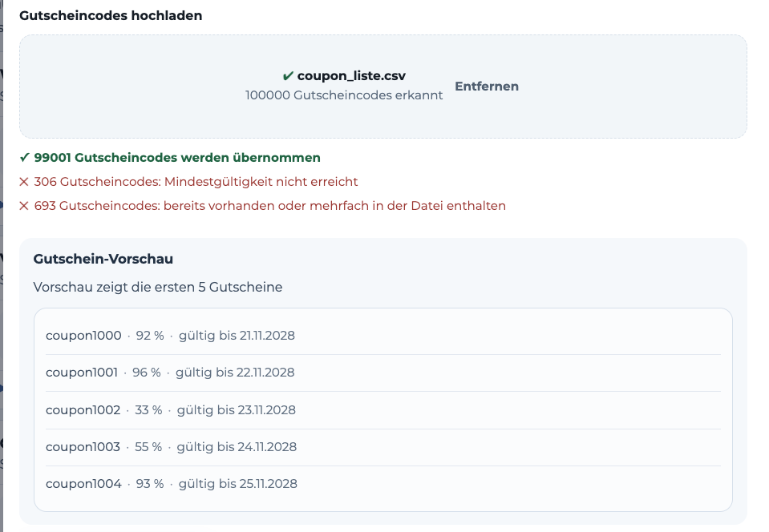
Task: Select the coupon1002 preview row
Action: pos(383,410)
